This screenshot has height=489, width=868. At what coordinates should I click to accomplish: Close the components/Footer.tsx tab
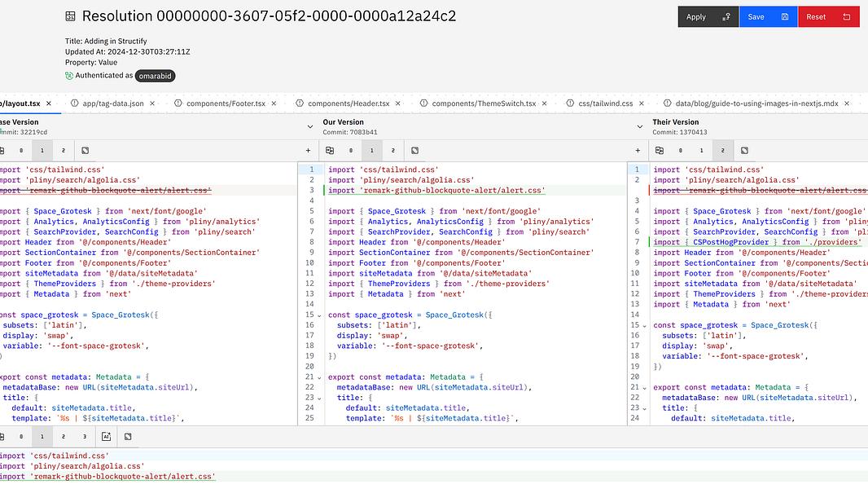pos(274,104)
